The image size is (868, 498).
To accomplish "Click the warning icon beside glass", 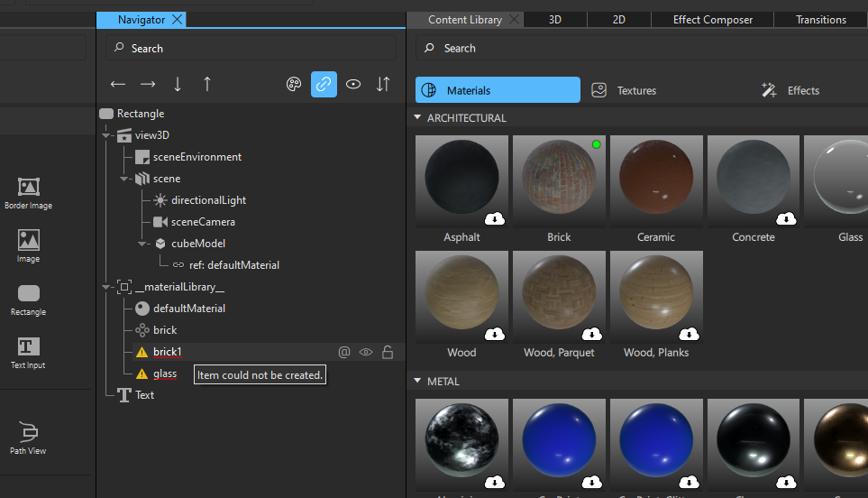I will click(142, 373).
